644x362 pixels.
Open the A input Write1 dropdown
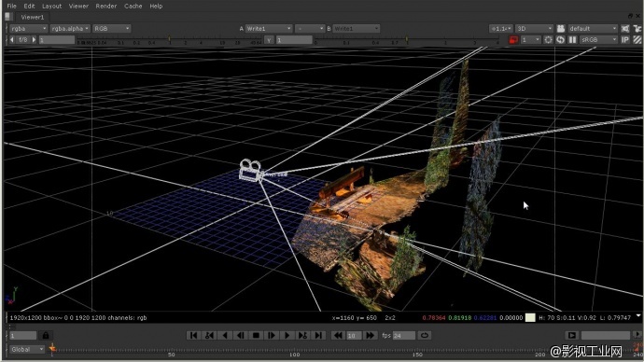click(269, 29)
